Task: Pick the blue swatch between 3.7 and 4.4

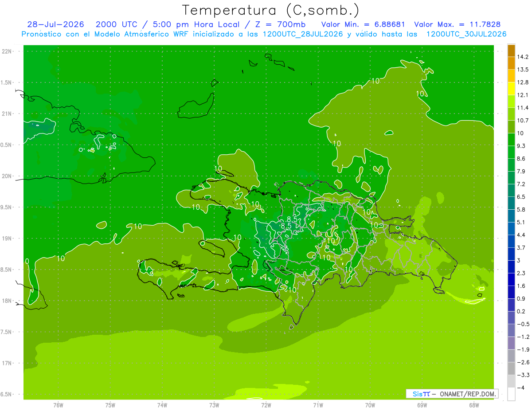Action: pyautogui.click(x=512, y=241)
